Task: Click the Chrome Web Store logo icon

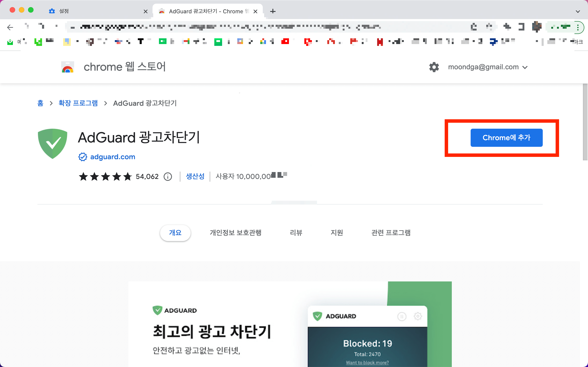Action: (x=68, y=67)
